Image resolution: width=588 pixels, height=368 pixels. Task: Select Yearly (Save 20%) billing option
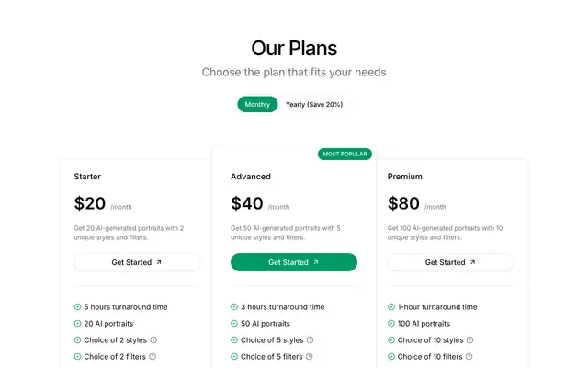(314, 104)
